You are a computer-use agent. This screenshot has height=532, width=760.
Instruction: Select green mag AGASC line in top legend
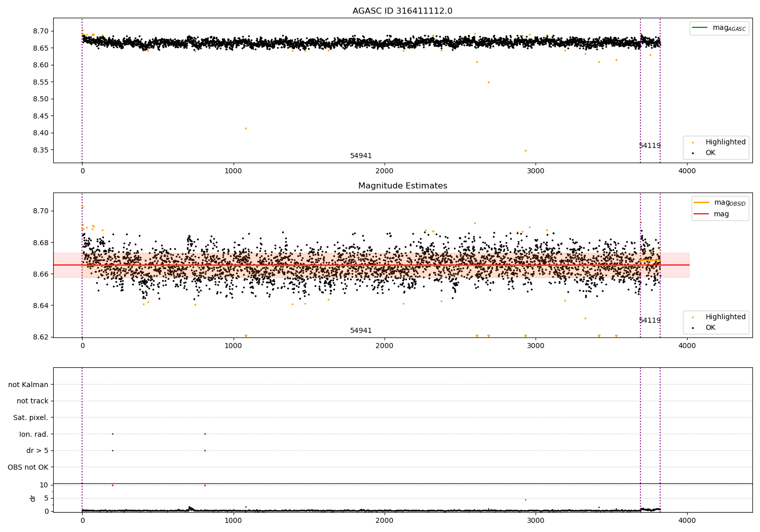700,28
